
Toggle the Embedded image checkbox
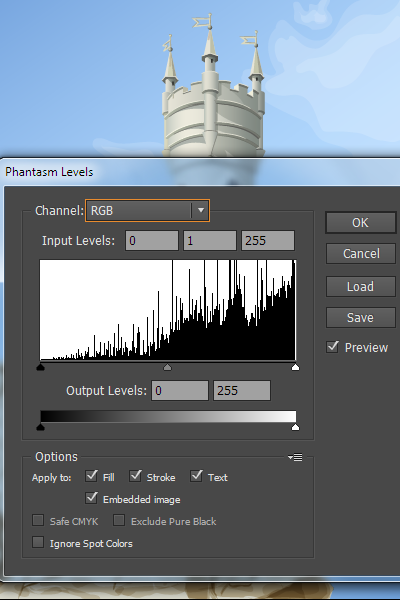[x=91, y=498]
